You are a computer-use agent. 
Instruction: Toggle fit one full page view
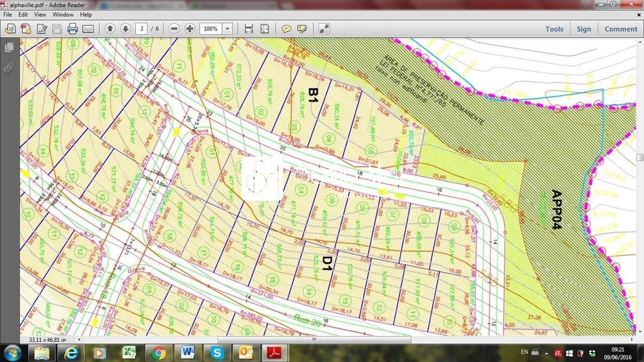[265, 29]
